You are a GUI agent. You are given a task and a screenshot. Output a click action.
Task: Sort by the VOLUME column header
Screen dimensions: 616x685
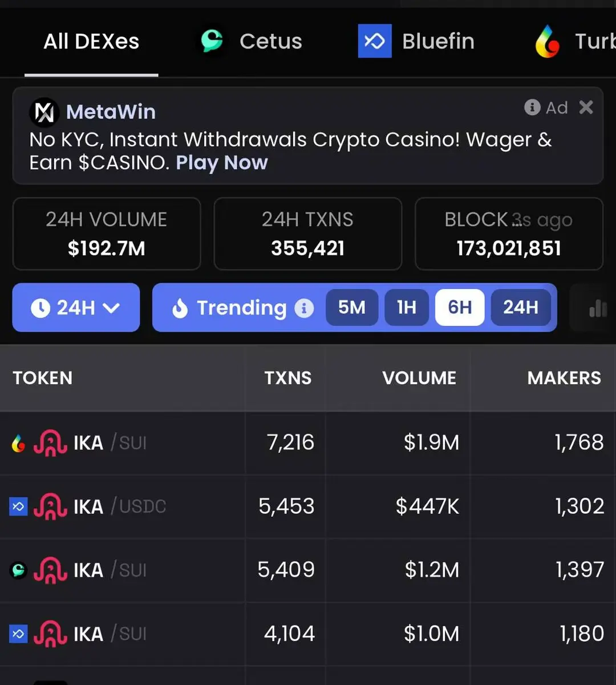click(419, 378)
